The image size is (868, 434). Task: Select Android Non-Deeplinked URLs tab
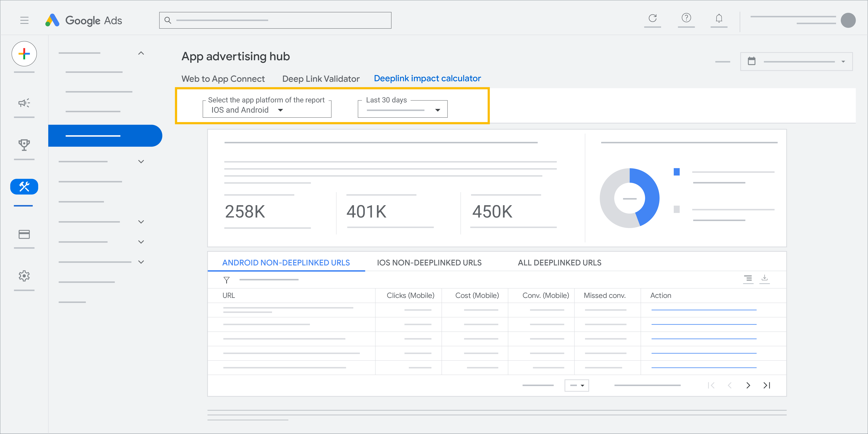point(286,262)
